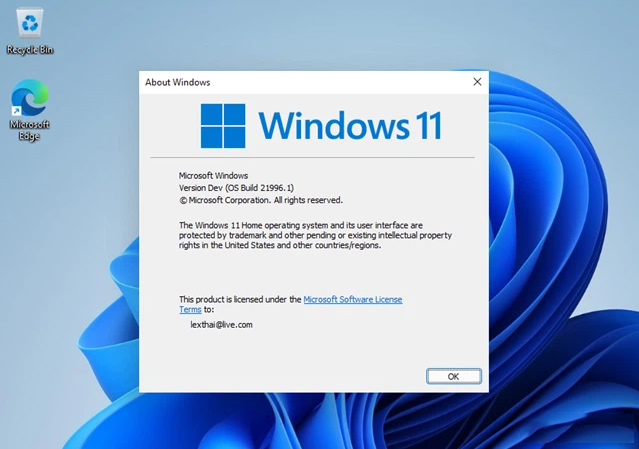Click the "Recycle Bin" label text
Image resolution: width=639 pixels, height=449 pixels.
[x=30, y=50]
